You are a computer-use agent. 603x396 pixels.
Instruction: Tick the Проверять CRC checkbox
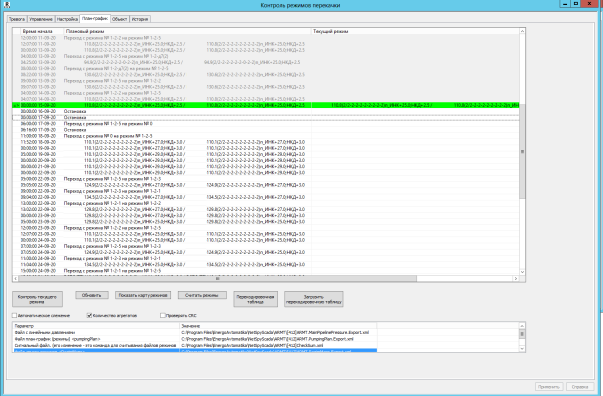point(163,315)
